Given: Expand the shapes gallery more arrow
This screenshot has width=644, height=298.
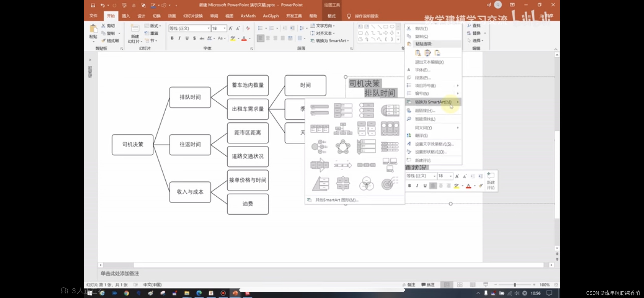Looking at the screenshot, I should point(398,39).
